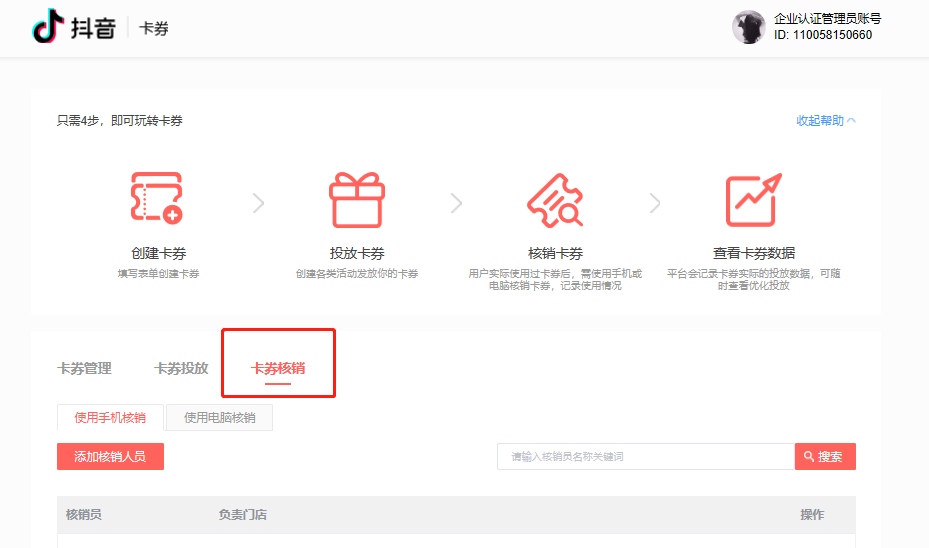Click the 搜索 search button
Image resolution: width=929 pixels, height=548 pixels.
point(825,457)
